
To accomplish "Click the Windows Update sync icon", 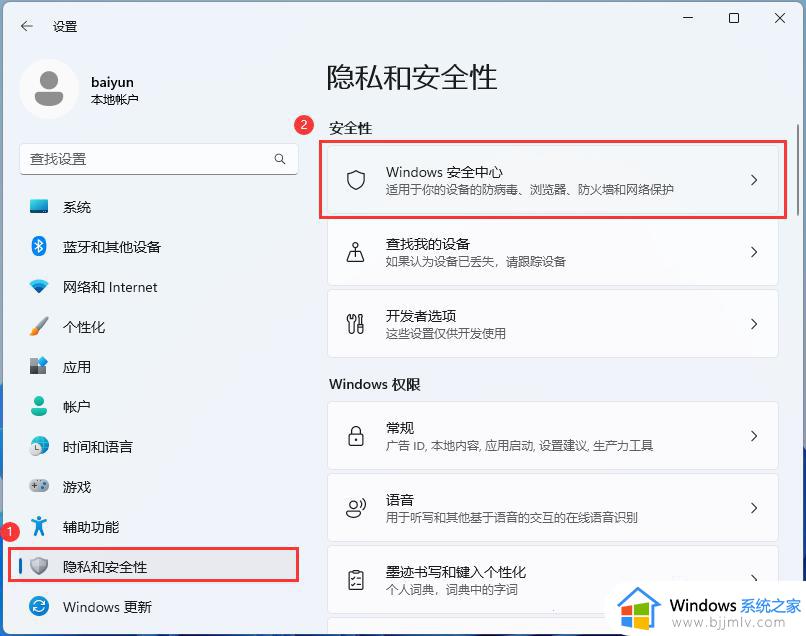I will (39, 607).
